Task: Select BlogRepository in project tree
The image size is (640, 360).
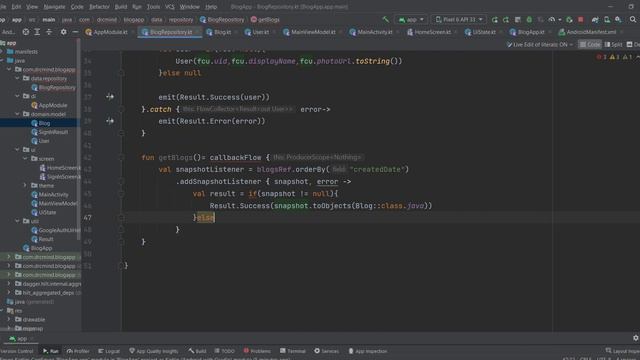Action: click(x=53, y=87)
